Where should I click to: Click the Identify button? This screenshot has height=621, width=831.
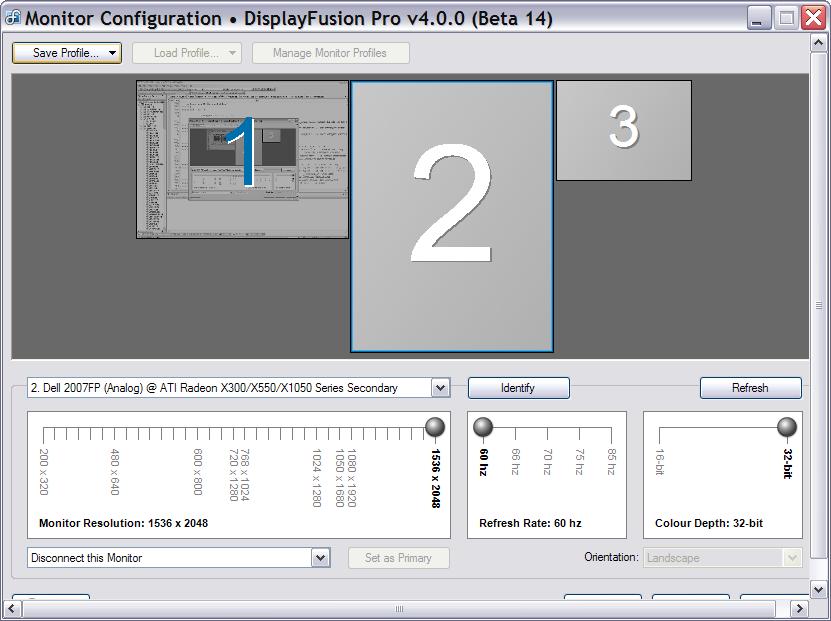coord(518,388)
